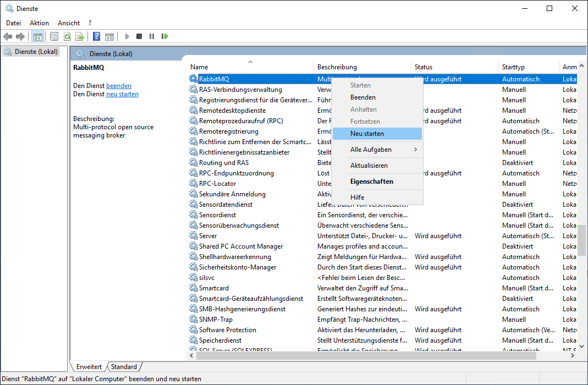The height and width of the screenshot is (385, 588).
Task: Click the gear icon beside Server service
Action: (193, 235)
